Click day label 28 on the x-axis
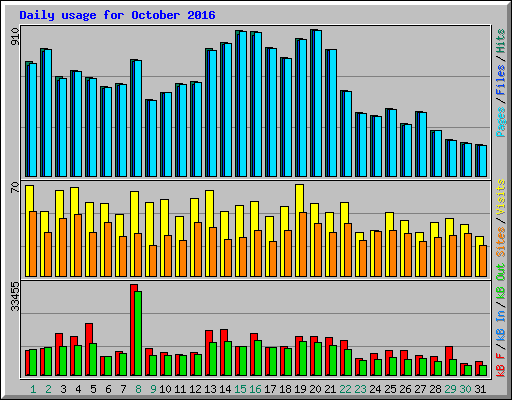The width and height of the screenshot is (512, 400). click(435, 389)
